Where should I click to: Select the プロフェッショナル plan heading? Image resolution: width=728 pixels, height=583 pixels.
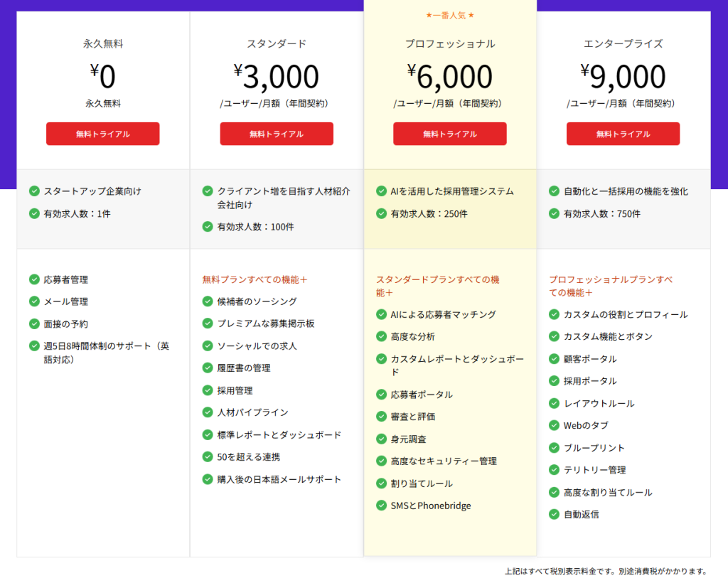[x=449, y=43]
